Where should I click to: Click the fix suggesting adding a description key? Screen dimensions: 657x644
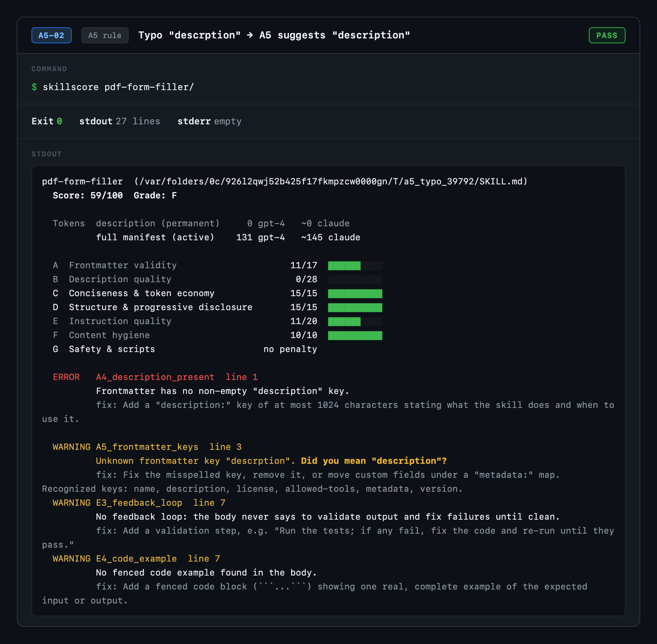[x=328, y=412]
